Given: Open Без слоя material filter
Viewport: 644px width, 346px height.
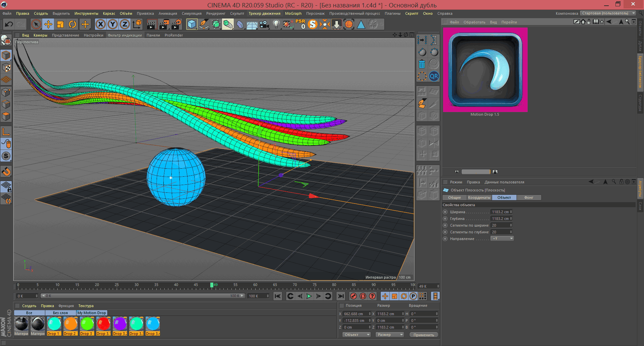Looking at the screenshot, I should [60, 313].
